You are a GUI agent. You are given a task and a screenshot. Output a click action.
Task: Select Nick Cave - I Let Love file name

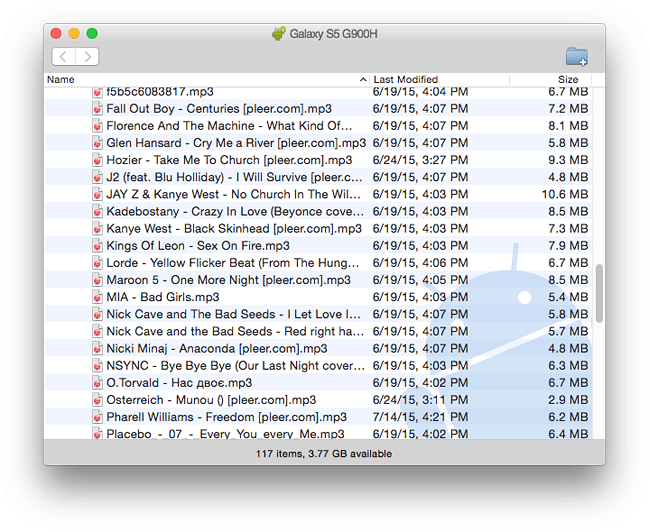pyautogui.click(x=233, y=314)
